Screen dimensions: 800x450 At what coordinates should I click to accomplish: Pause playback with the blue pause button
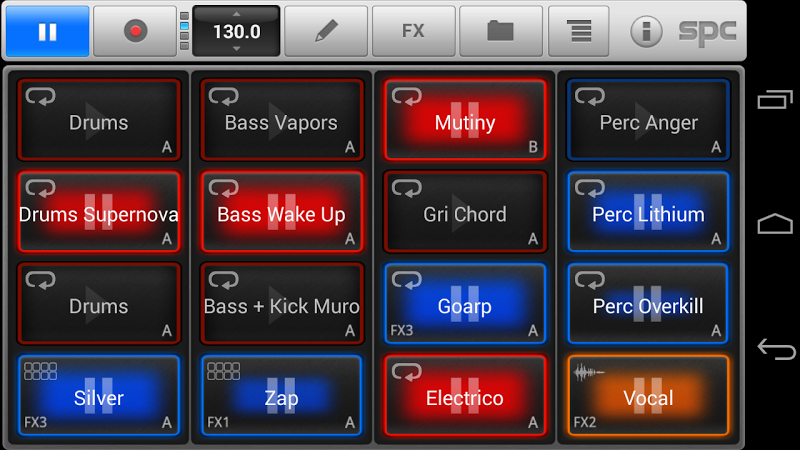(x=47, y=31)
